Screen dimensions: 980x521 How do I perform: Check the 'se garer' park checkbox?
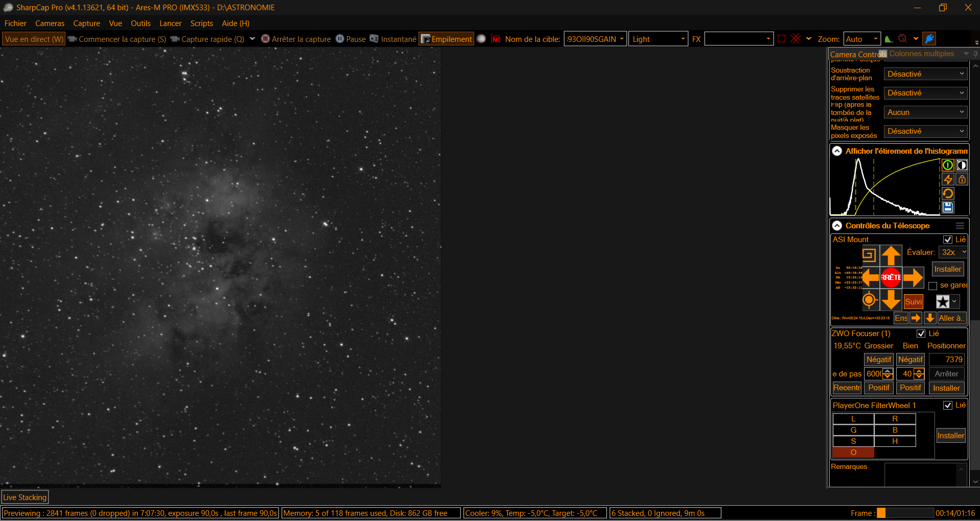(933, 286)
